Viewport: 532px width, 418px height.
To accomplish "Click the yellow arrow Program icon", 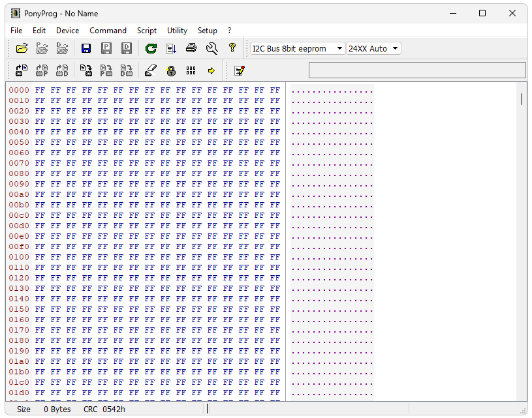I will (x=211, y=70).
